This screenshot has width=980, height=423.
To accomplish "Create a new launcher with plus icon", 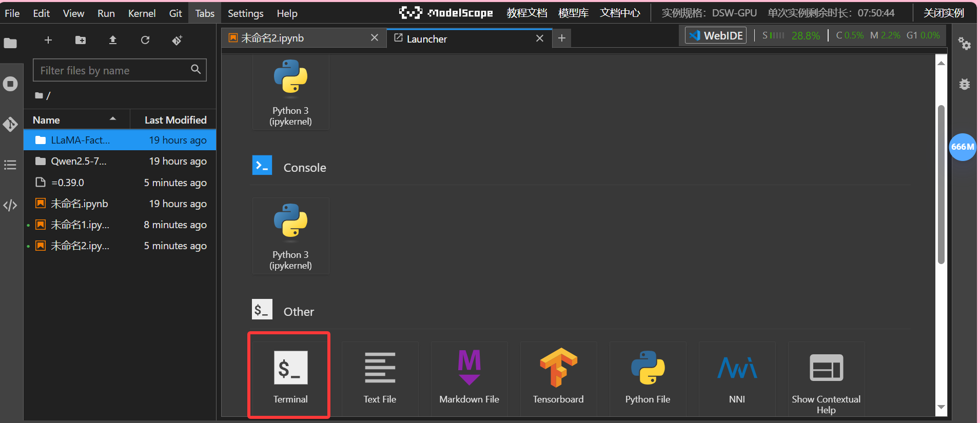I will 48,40.
